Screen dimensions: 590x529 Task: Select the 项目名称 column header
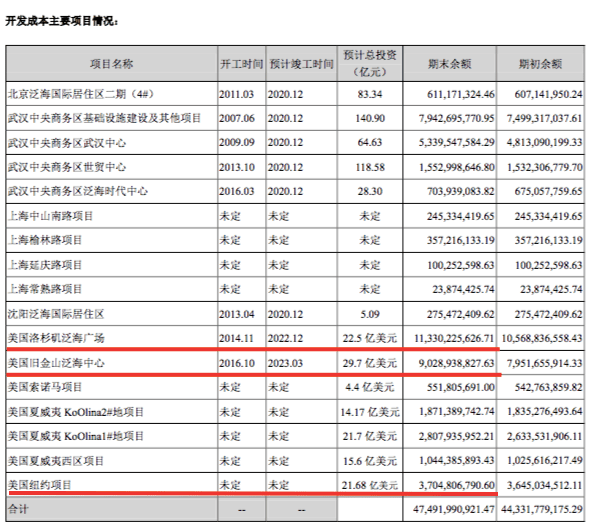(x=111, y=64)
